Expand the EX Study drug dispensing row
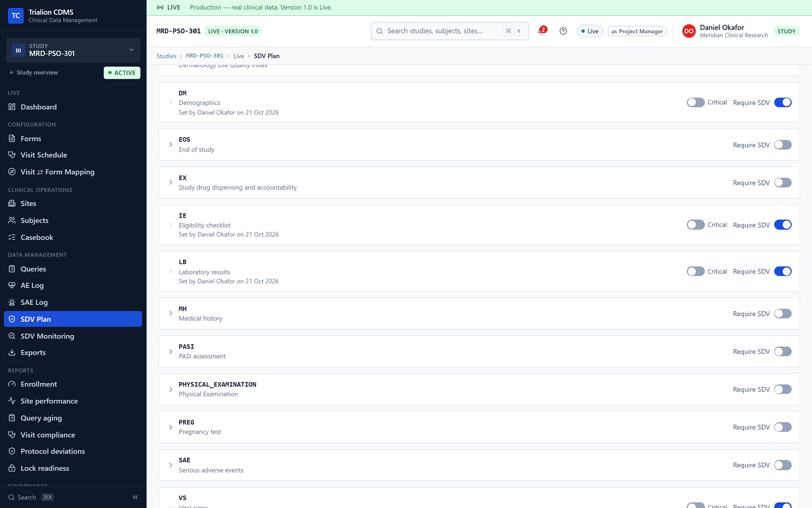This screenshot has width=812, height=508. coord(170,182)
